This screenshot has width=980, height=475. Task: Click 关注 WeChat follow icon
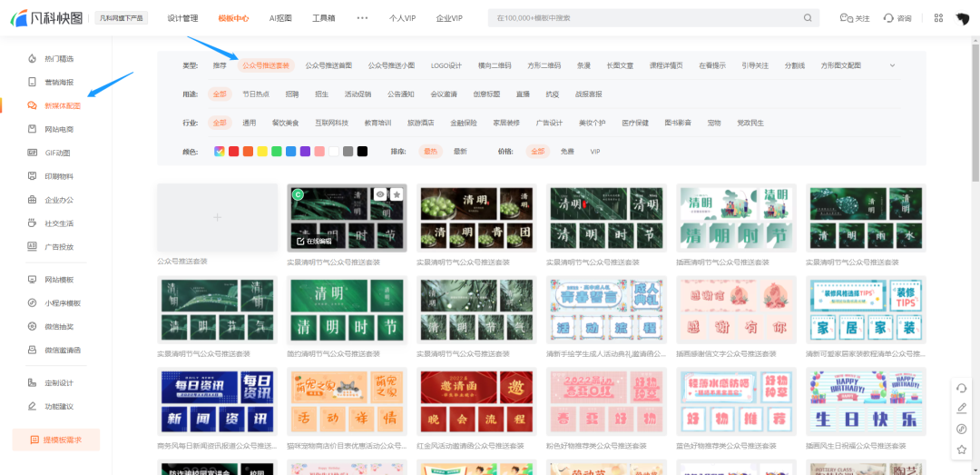click(x=847, y=18)
